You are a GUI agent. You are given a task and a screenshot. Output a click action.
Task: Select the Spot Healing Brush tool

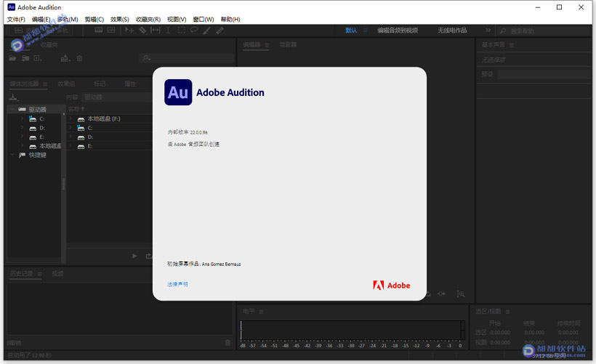[220, 30]
